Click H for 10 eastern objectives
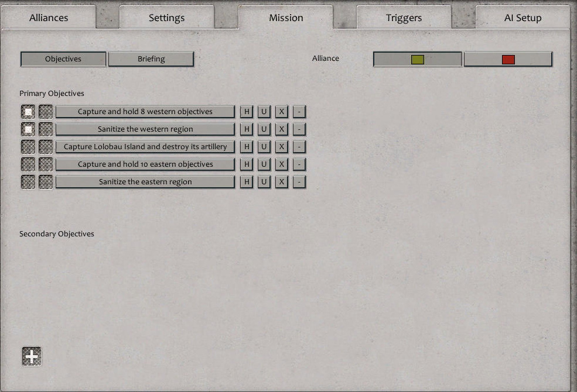 coord(247,164)
